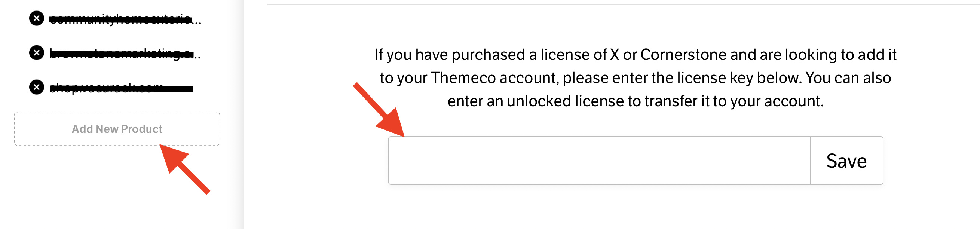Image resolution: width=980 pixels, height=229 pixels.
Task: Open the brownstonemarketing.c... domain entry
Action: 120,53
